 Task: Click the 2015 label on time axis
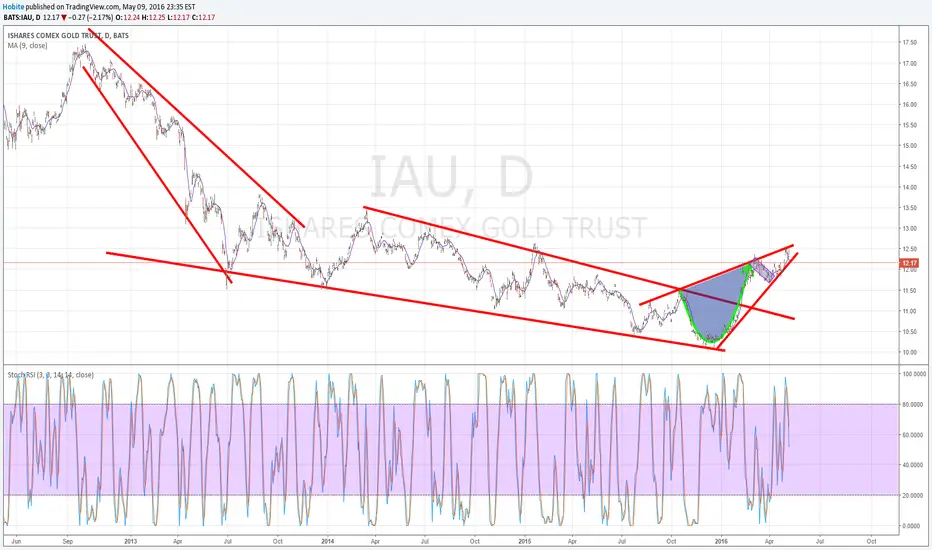pyautogui.click(x=524, y=542)
